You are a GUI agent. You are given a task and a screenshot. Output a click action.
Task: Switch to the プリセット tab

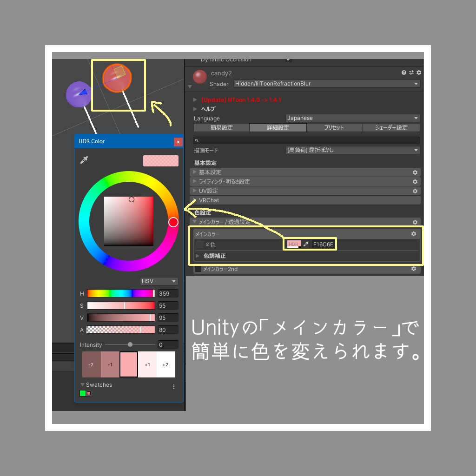pyautogui.click(x=335, y=127)
